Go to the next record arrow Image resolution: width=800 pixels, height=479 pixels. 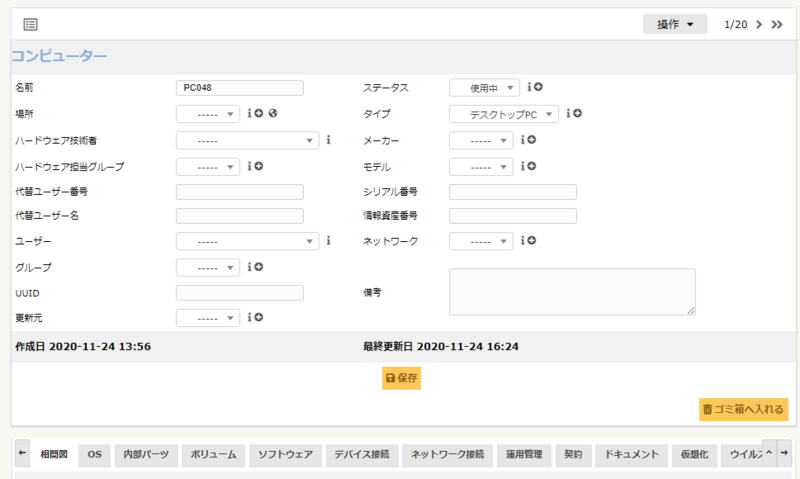click(759, 24)
